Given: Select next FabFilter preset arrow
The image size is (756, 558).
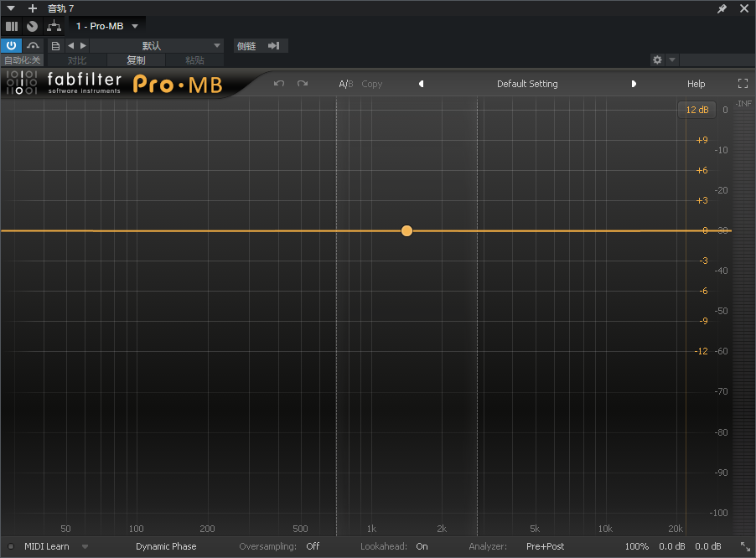Looking at the screenshot, I should click(634, 84).
